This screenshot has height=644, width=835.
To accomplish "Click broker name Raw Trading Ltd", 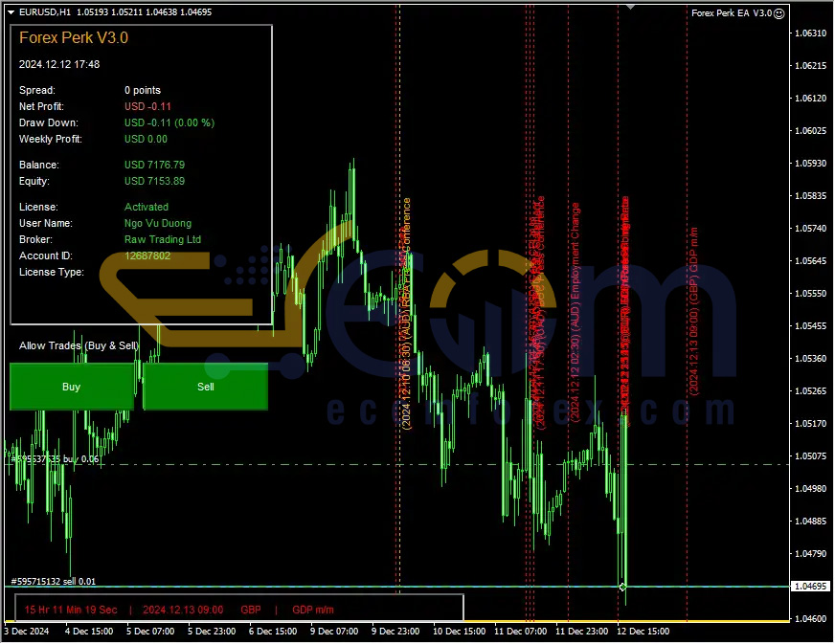I will click(161, 239).
